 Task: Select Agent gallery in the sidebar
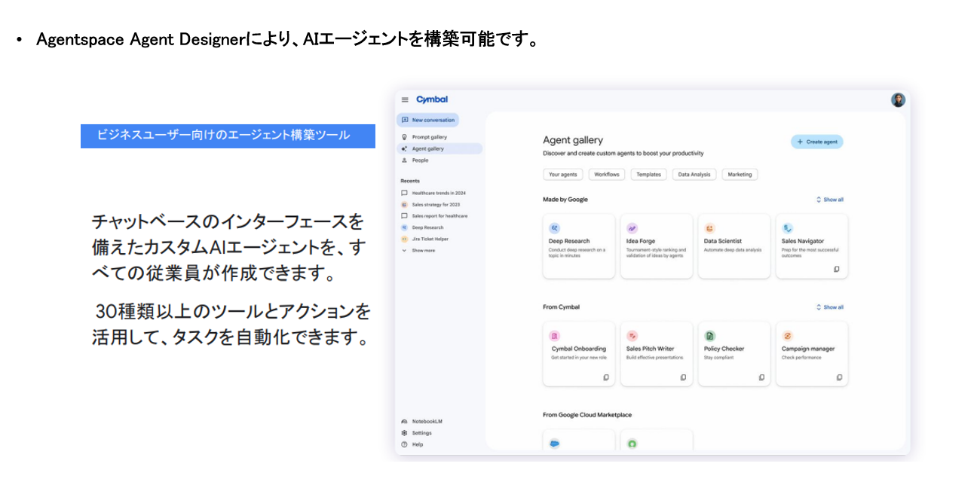(439, 148)
